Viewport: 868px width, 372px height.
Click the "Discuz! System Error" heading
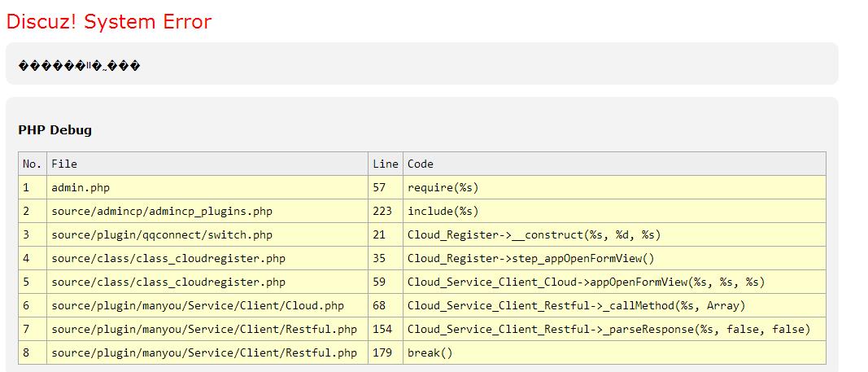click(x=109, y=22)
